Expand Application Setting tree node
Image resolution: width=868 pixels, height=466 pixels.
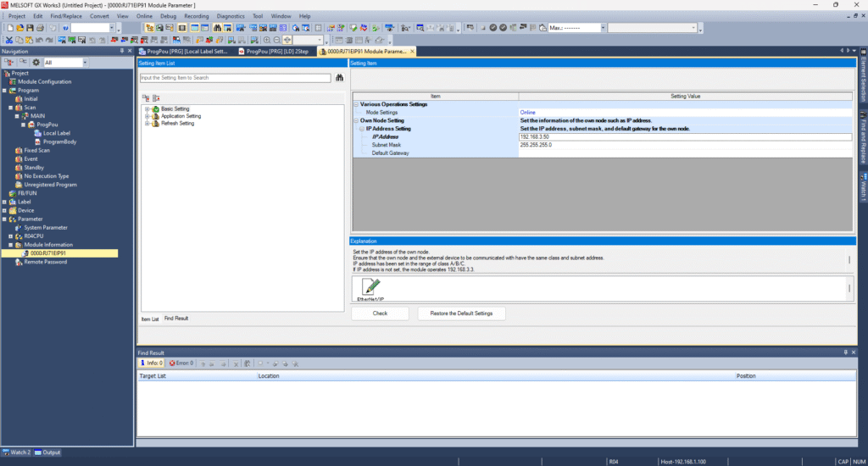click(x=147, y=116)
